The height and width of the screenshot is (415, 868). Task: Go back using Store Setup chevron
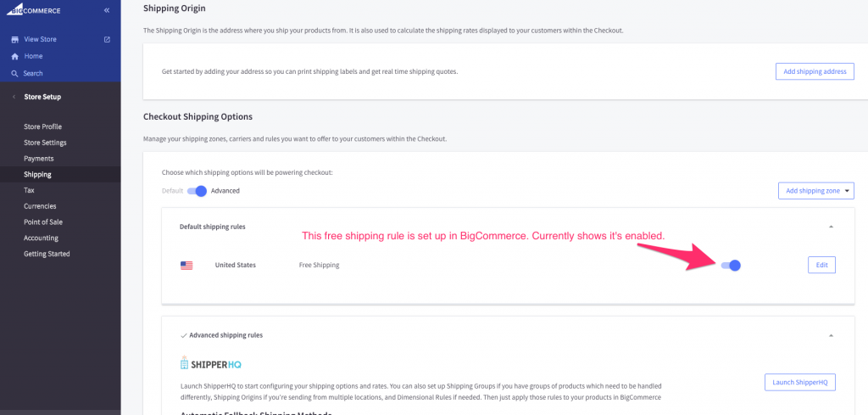coord(14,97)
